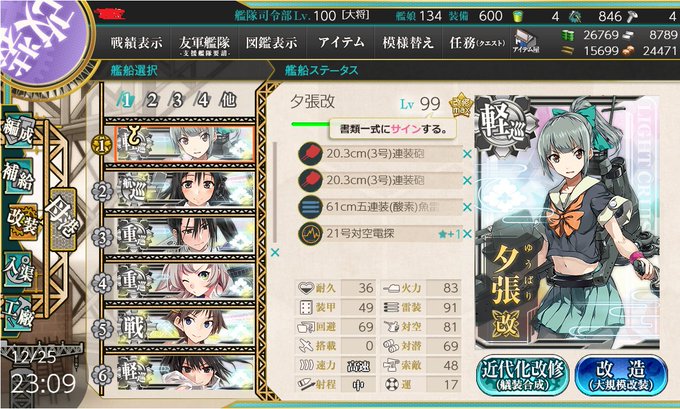
Task: Remove the 61cm五連装(酸素)魚雷 equipment with X
Action: click(467, 207)
